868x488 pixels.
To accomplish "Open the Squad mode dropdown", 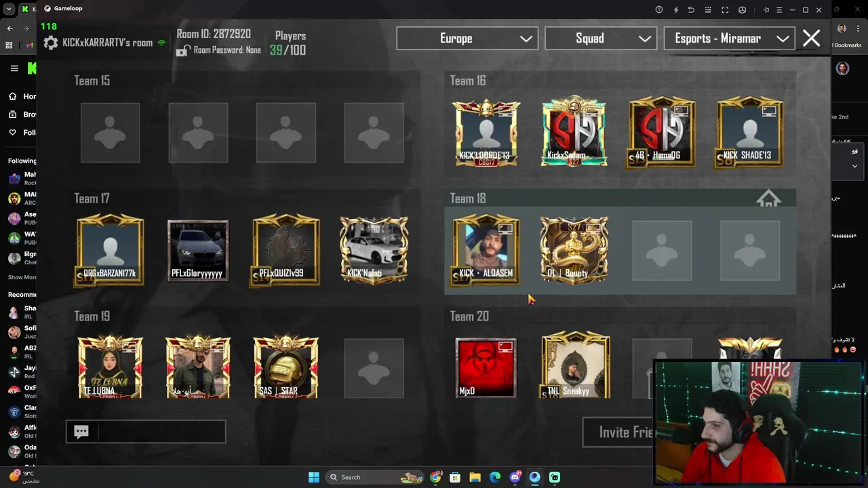I will click(x=601, y=39).
